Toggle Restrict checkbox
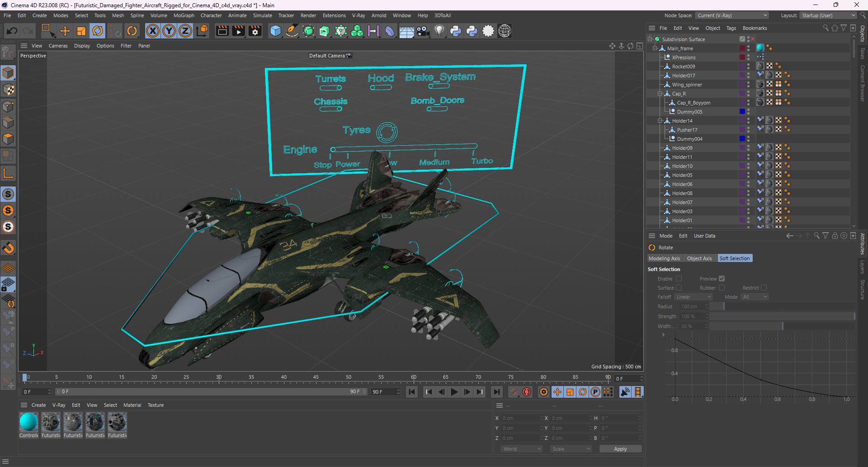Viewport: 868px width, 467px height. [764, 288]
